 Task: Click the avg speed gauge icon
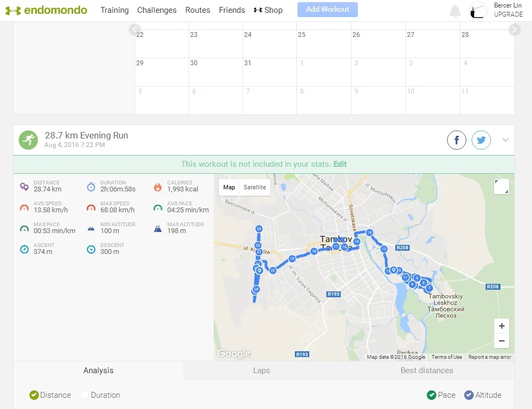pos(24,207)
